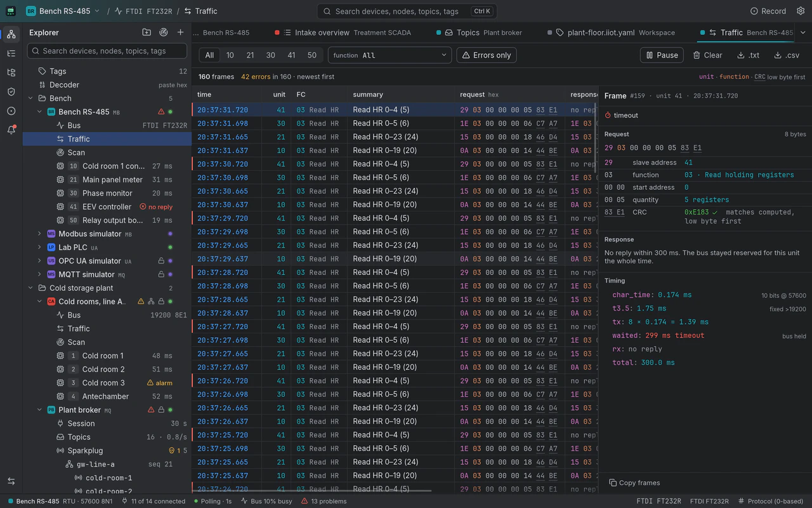Open the topology view in the activity bar

(x=11, y=34)
